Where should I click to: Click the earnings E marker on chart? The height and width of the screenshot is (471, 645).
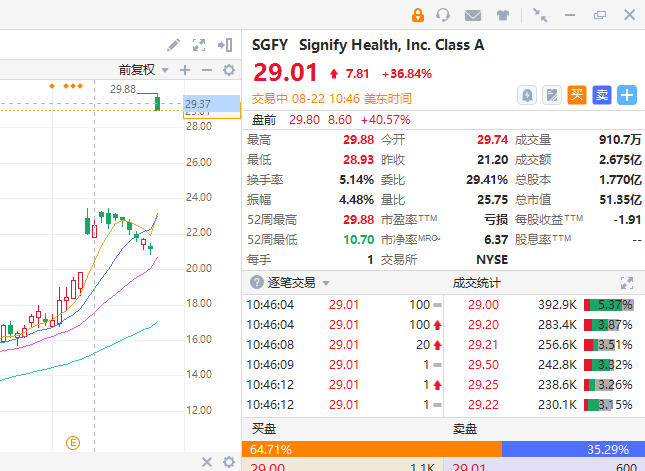(x=73, y=443)
